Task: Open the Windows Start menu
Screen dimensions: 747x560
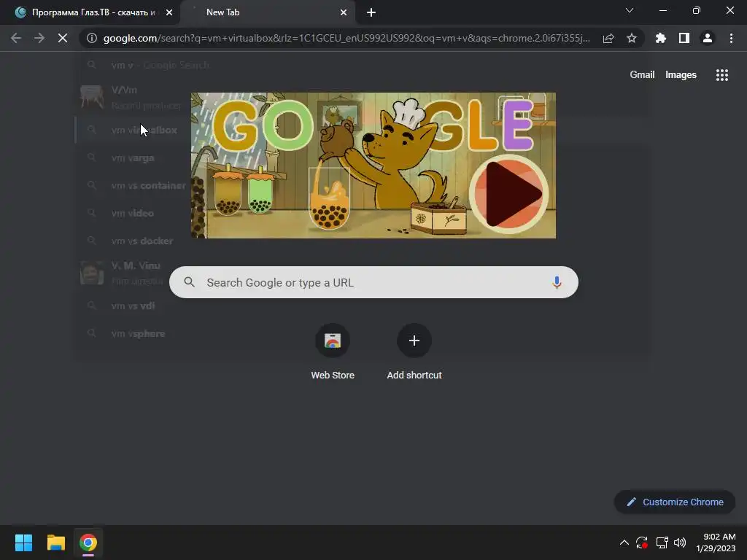Action: coord(23,542)
